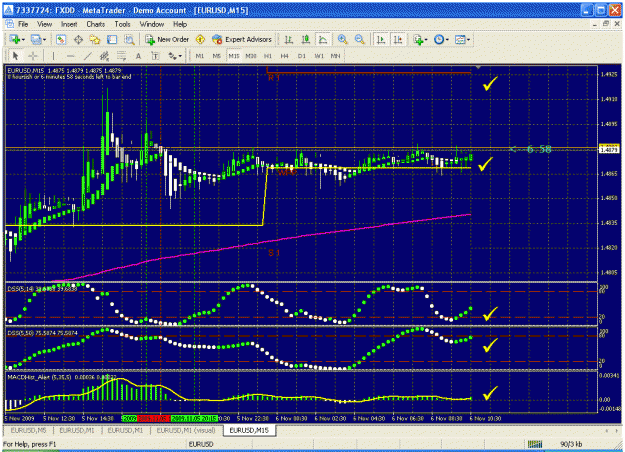Click 'For Help, press F1' status text
The width and height of the screenshot is (625, 452).
point(29,444)
